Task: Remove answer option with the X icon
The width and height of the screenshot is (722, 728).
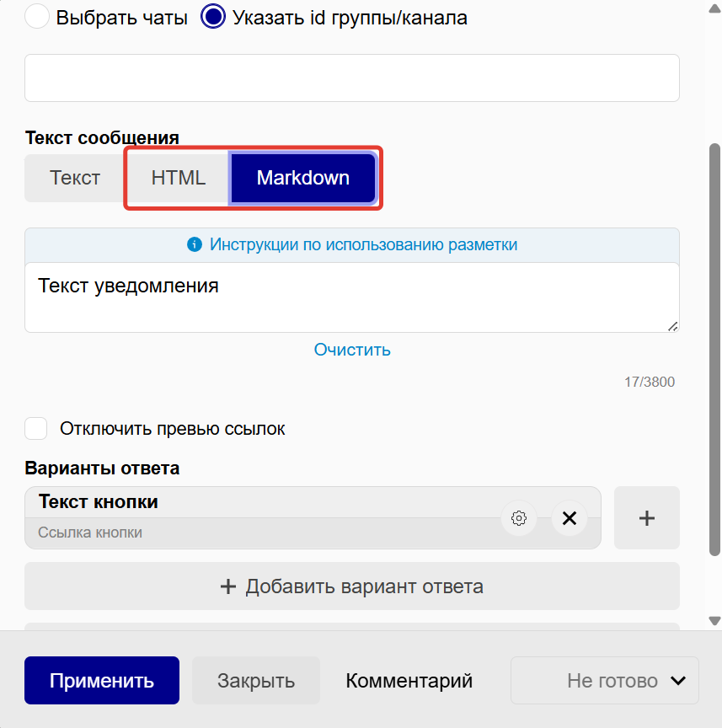Action: [569, 518]
